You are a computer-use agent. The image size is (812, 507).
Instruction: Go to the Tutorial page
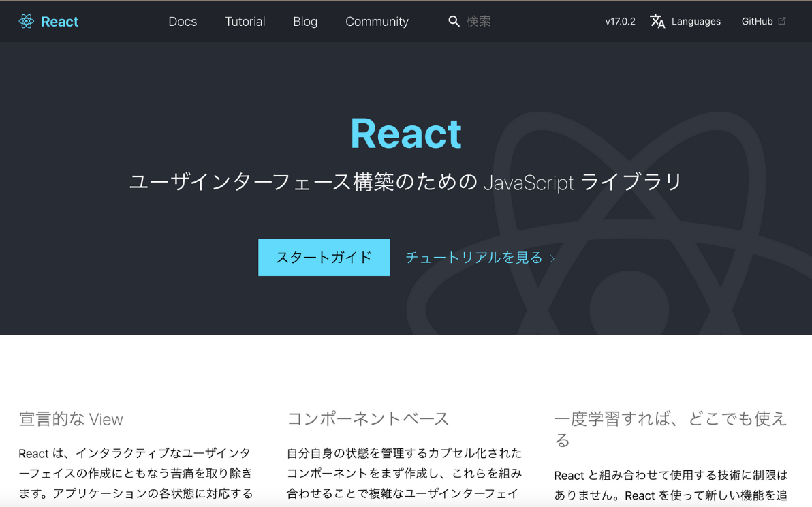pyautogui.click(x=245, y=22)
